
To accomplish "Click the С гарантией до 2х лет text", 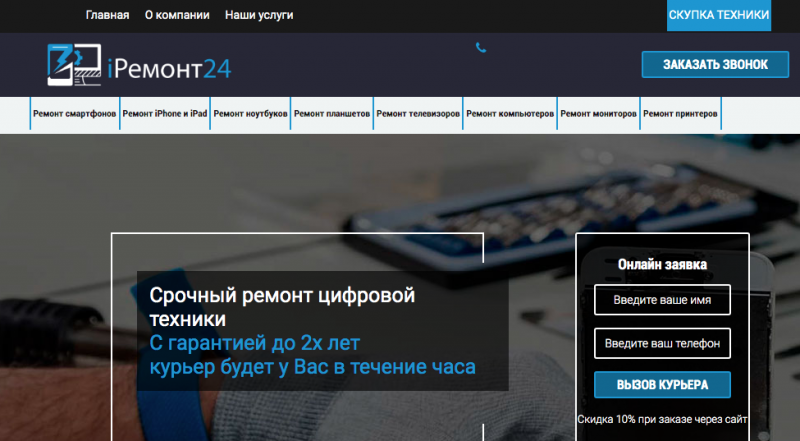I will pyautogui.click(x=255, y=343).
